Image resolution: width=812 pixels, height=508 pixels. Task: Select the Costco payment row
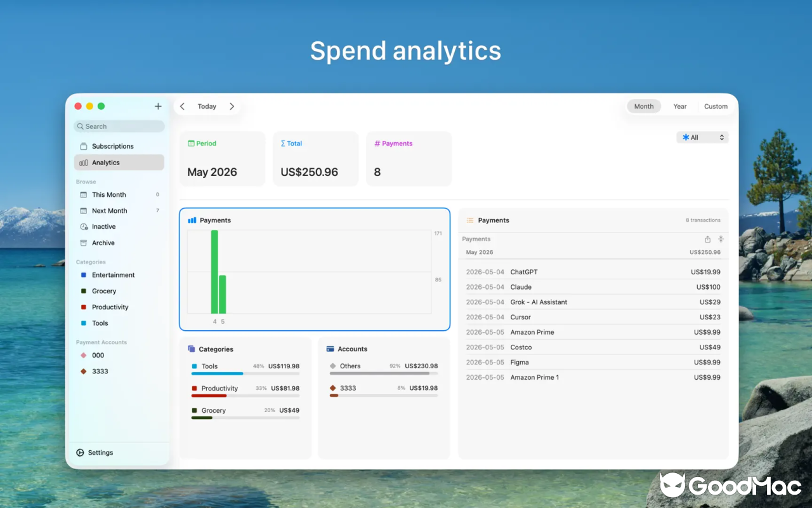point(593,347)
